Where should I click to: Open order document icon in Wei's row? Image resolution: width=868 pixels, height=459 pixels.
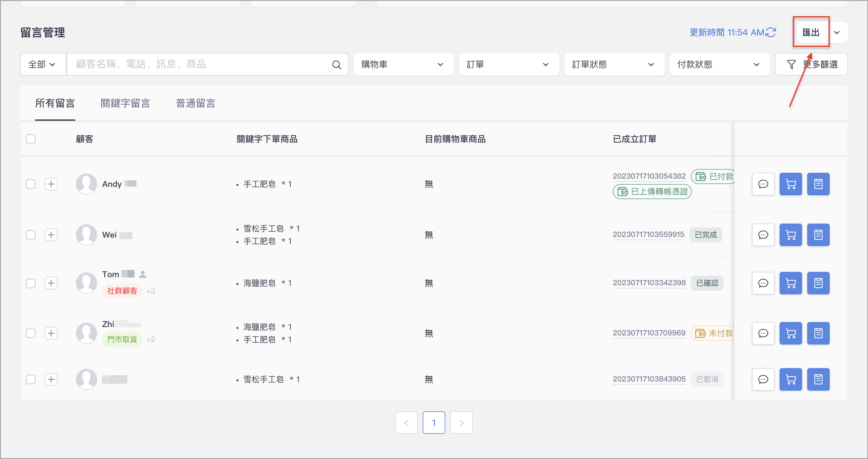click(818, 235)
